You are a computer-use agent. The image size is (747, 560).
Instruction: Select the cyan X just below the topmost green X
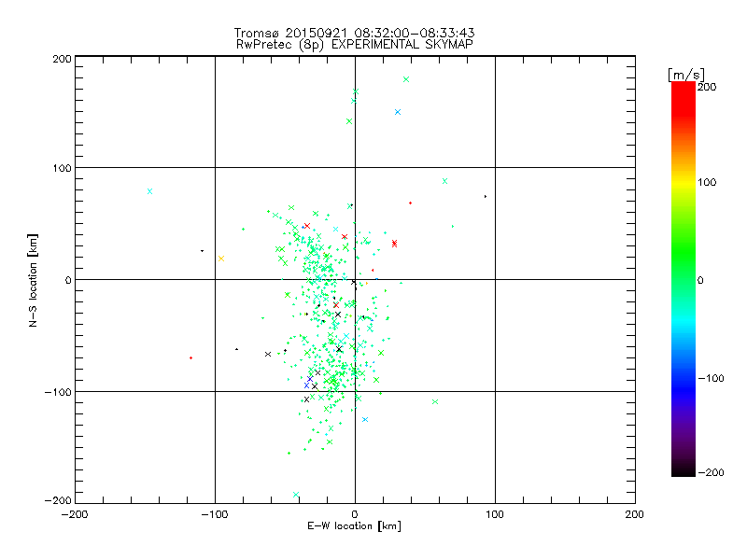(398, 112)
